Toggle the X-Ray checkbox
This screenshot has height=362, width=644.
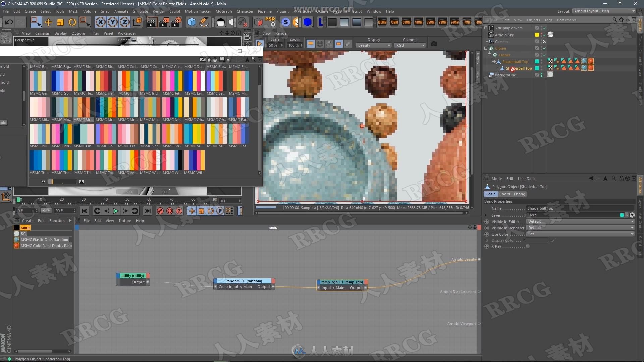point(528,246)
